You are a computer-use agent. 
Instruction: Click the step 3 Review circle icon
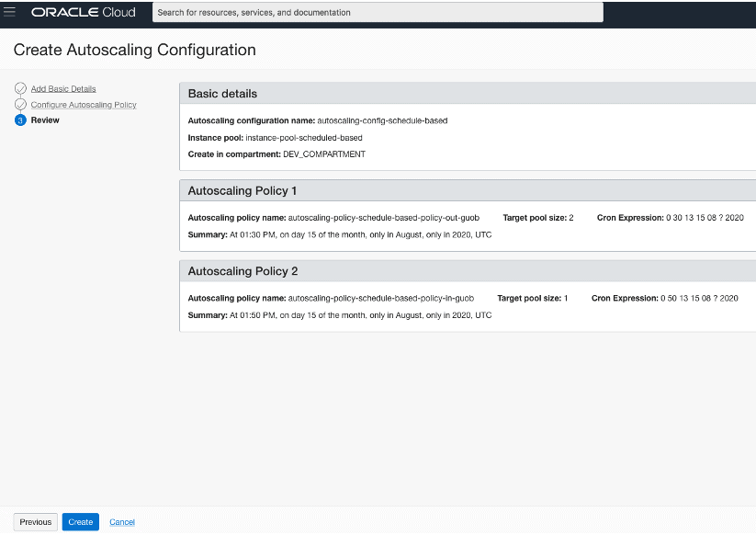20,120
